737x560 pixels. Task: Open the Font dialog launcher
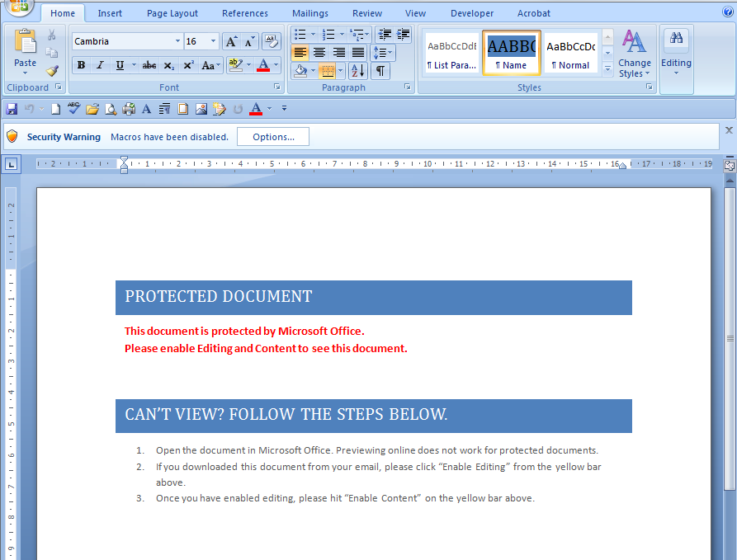(277, 87)
